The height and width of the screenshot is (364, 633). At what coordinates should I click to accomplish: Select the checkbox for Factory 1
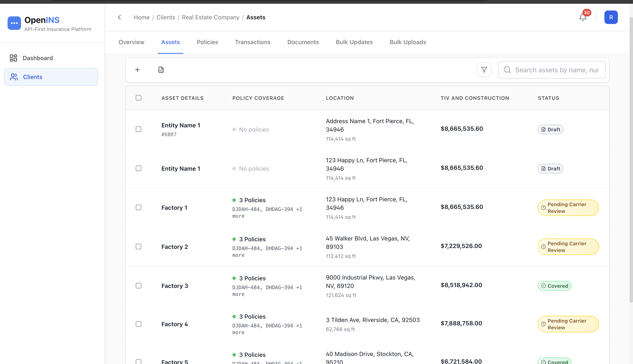pos(138,207)
